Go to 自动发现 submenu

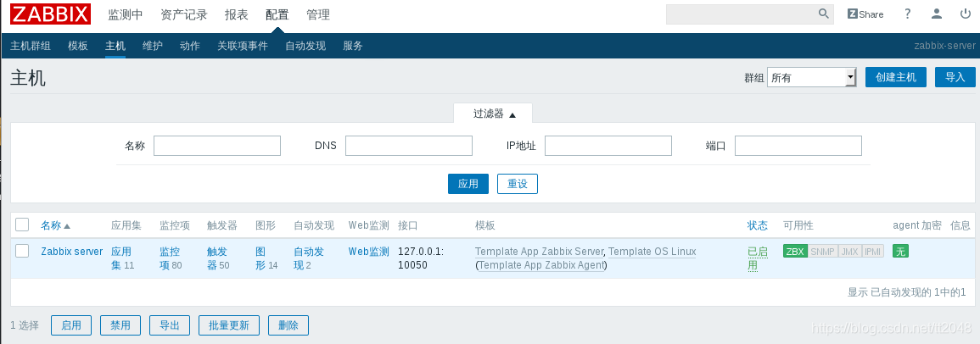point(305,46)
